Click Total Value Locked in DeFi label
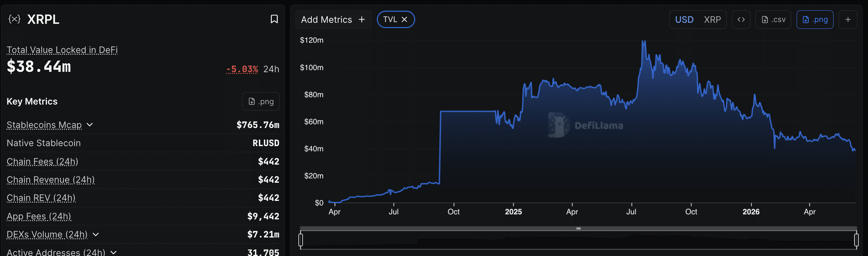The height and width of the screenshot is (256, 868). tap(62, 50)
